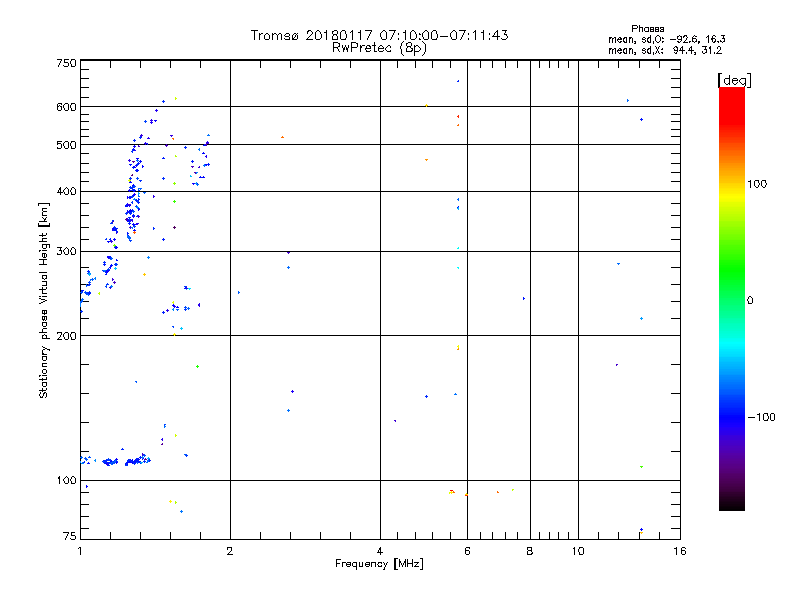Click the plot title "Tromsø 20180117 07:10:00-07:11:43"
The image size is (800, 600).
pyautogui.click(x=379, y=35)
